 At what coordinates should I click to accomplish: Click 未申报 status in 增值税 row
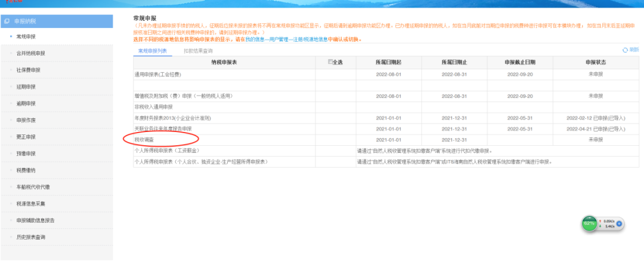[x=596, y=96]
